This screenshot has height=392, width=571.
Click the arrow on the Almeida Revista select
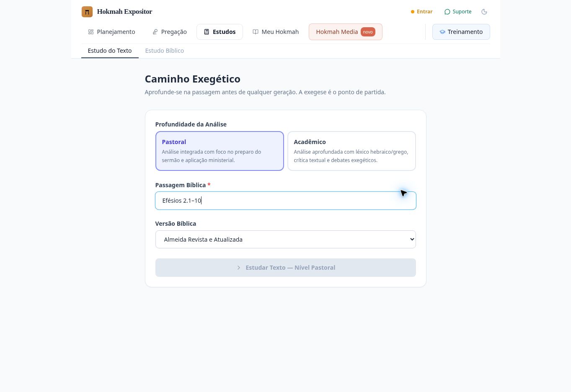412,239
